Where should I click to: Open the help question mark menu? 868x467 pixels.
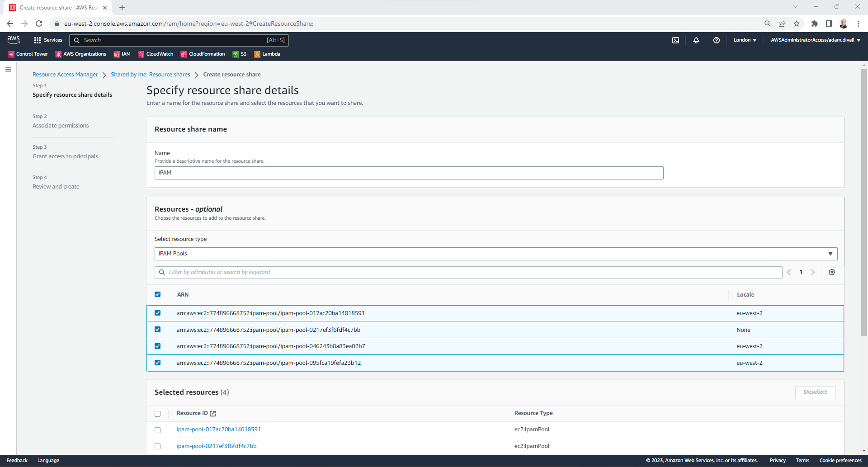pos(717,40)
